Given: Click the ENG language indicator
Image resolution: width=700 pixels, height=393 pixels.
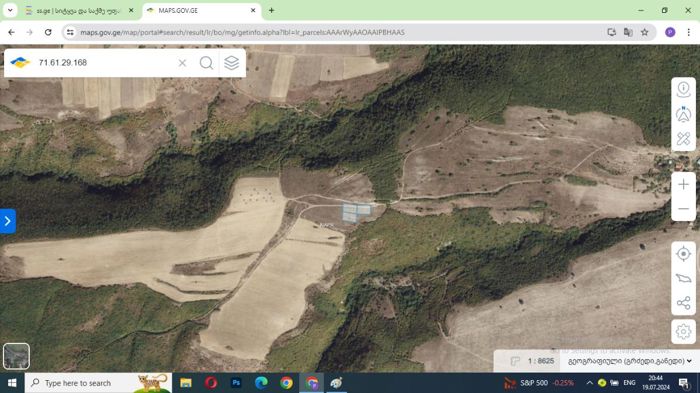Looking at the screenshot, I should click(629, 383).
